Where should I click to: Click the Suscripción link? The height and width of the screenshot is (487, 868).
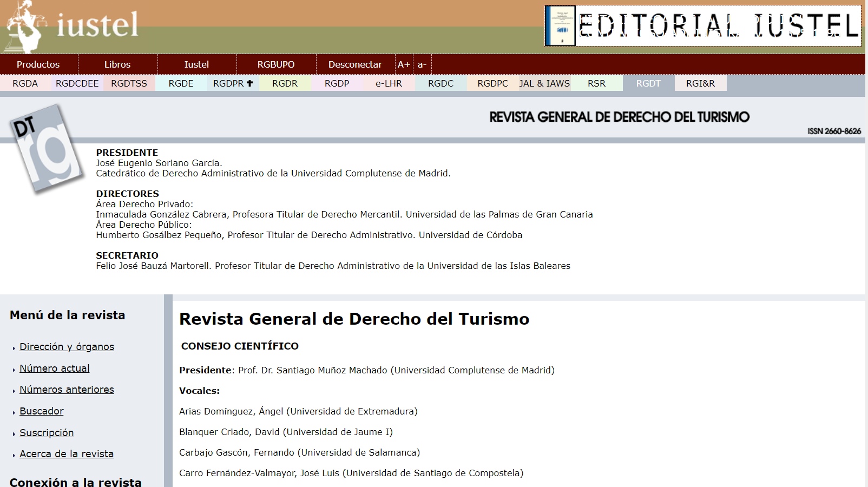point(47,433)
